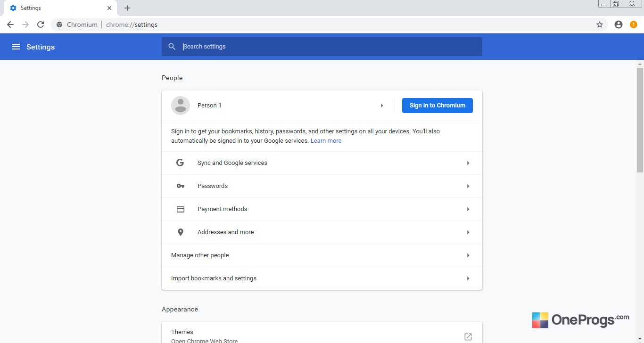644x343 pixels.
Task: Minimize the Chromium window
Action: 604,4
